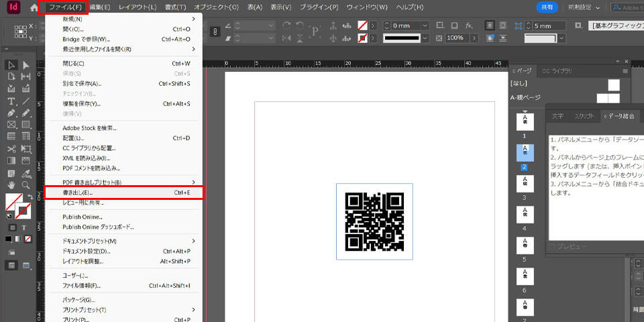Viewport: 644px width, 322px height.
Task: Pick the Hand tool
Action: coord(11,184)
